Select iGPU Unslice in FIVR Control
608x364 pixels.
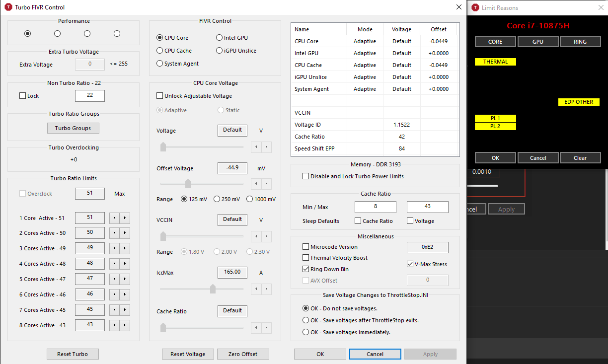(236, 51)
